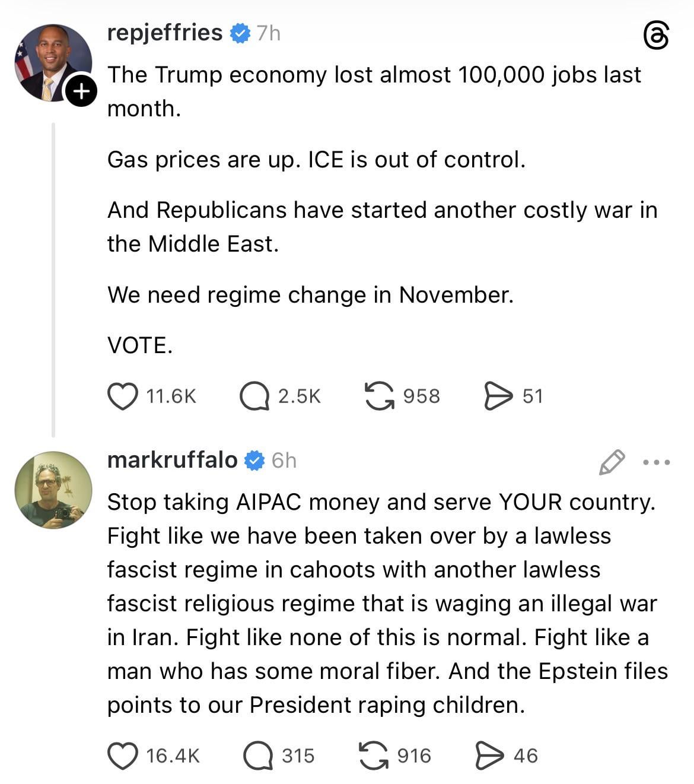Click the 6h timestamp on markruffalo's reply
The image size is (694, 784).
click(284, 461)
